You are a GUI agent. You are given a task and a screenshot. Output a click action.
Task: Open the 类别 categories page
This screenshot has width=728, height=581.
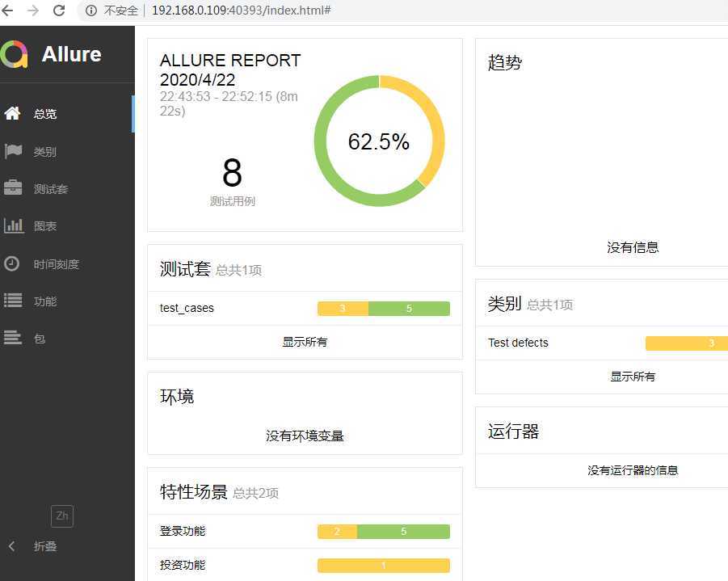pyautogui.click(x=67, y=151)
